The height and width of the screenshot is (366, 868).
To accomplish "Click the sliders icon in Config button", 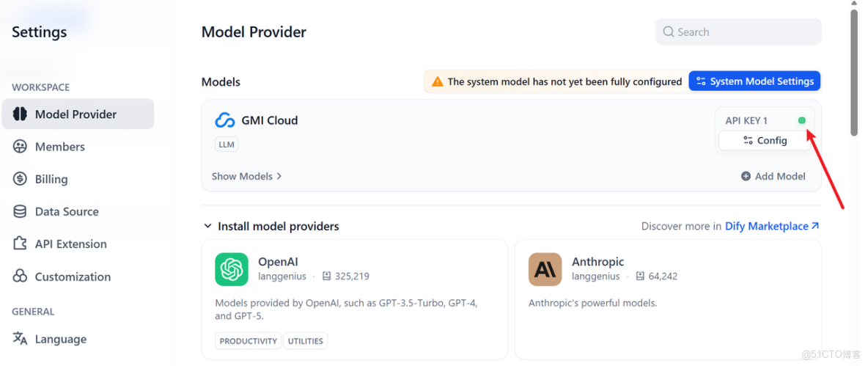I will click(x=748, y=141).
